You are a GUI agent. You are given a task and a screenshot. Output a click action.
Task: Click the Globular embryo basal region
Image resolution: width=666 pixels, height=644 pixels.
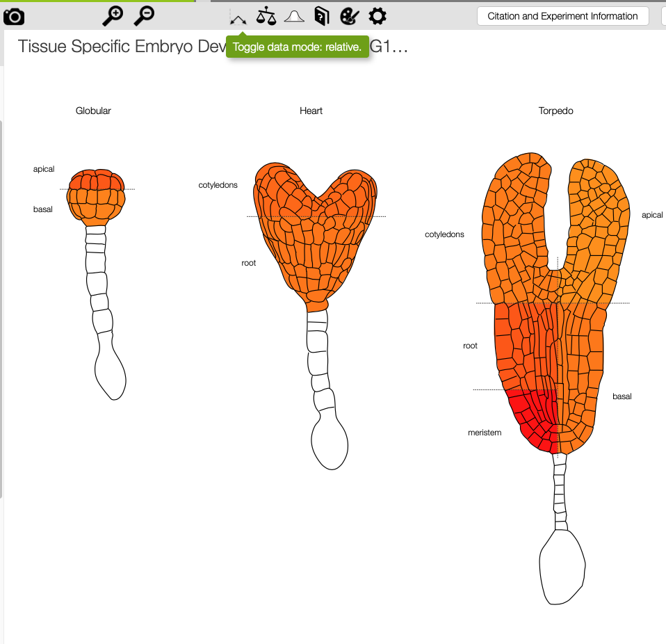[96, 207]
